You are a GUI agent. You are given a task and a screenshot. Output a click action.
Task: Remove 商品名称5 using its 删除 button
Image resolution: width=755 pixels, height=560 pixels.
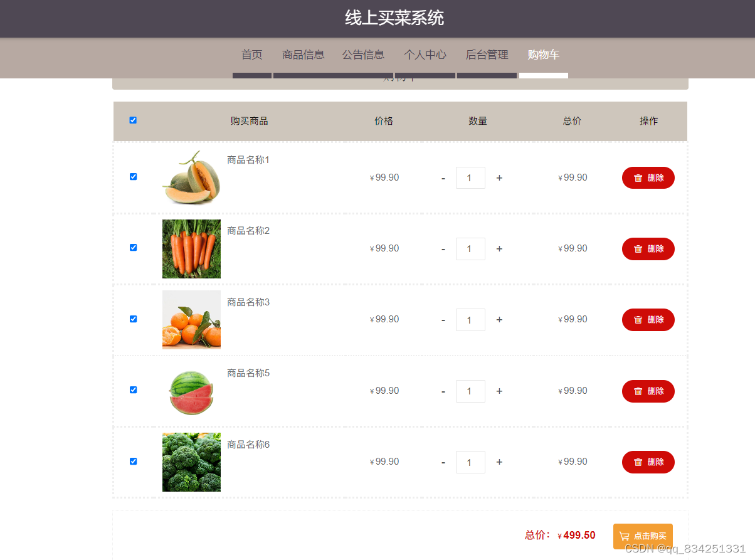coord(648,391)
